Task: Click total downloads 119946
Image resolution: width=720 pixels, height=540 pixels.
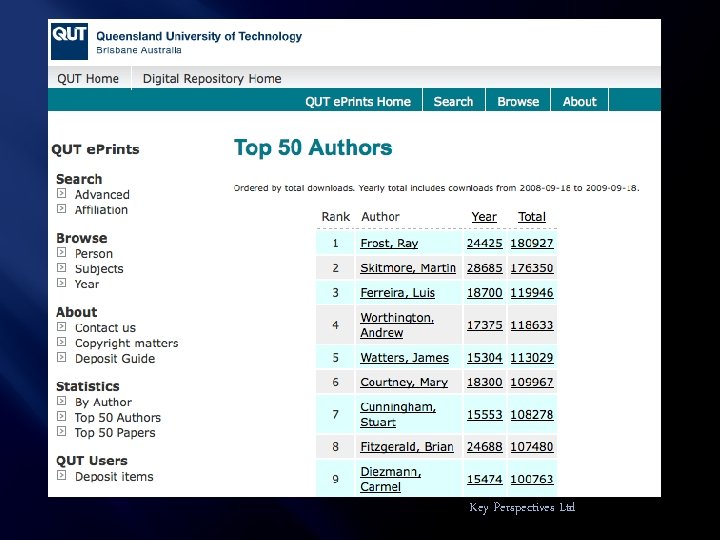Action: pyautogui.click(x=532, y=293)
